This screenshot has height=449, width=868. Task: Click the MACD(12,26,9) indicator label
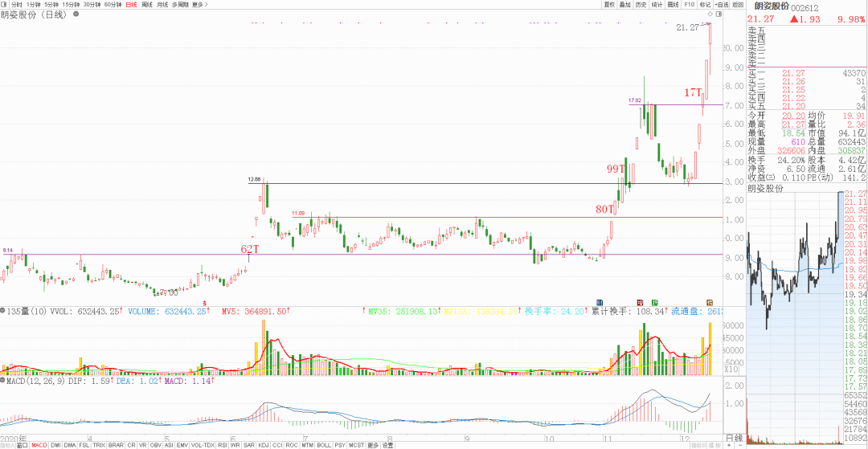pos(35,381)
